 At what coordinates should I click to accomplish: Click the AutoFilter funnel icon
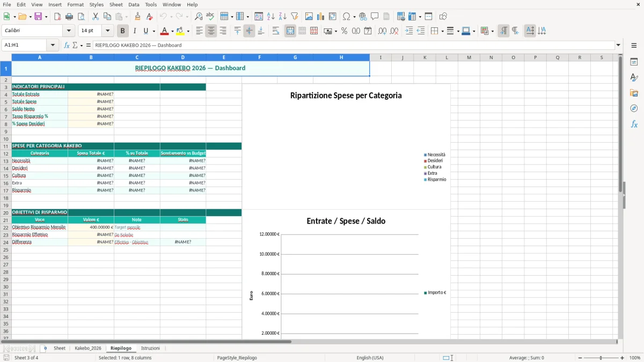coord(295,17)
